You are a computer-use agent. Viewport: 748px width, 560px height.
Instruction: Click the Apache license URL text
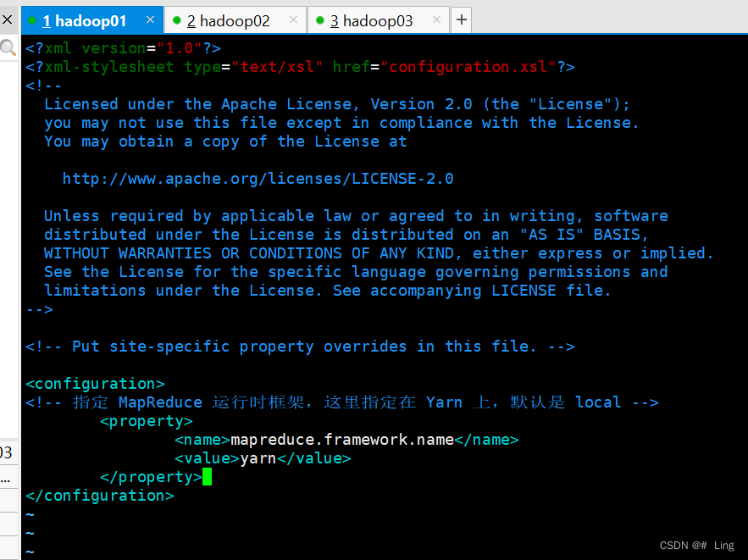coord(258,179)
